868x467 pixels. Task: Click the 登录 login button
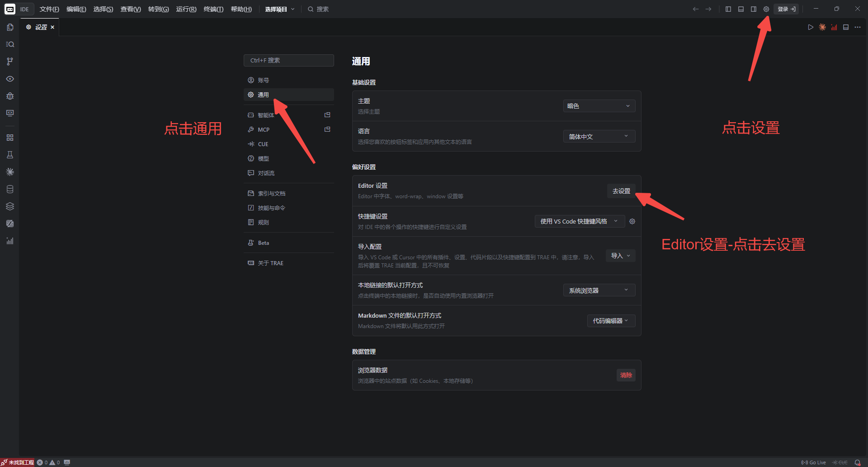point(786,9)
